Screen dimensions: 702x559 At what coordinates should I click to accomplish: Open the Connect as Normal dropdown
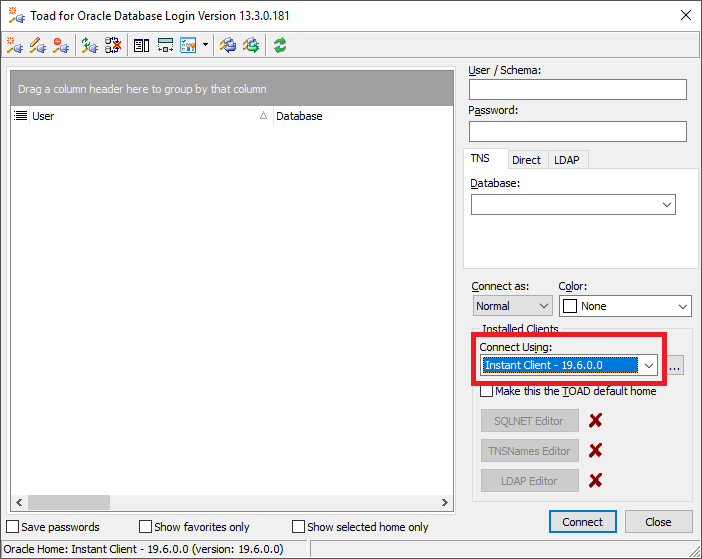click(513, 306)
